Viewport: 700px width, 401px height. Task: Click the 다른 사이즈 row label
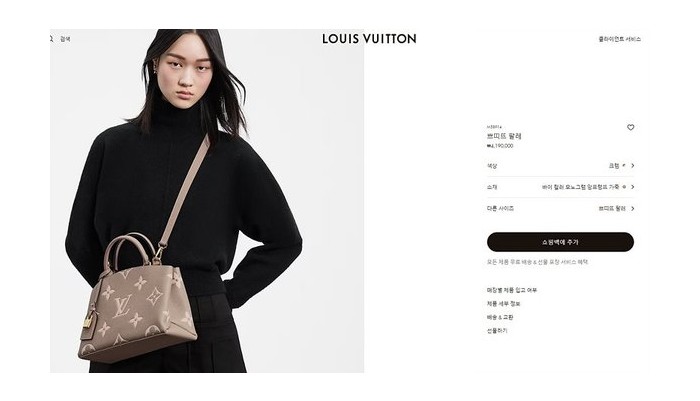coord(500,209)
